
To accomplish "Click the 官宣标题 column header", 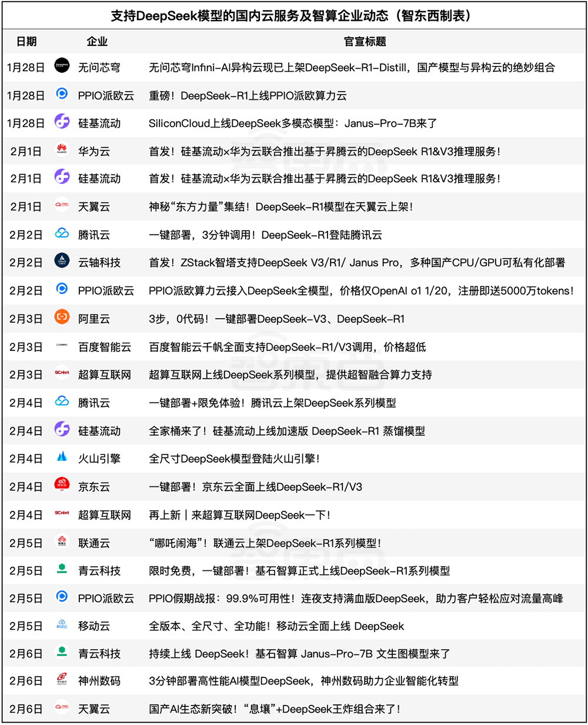I will [365, 41].
